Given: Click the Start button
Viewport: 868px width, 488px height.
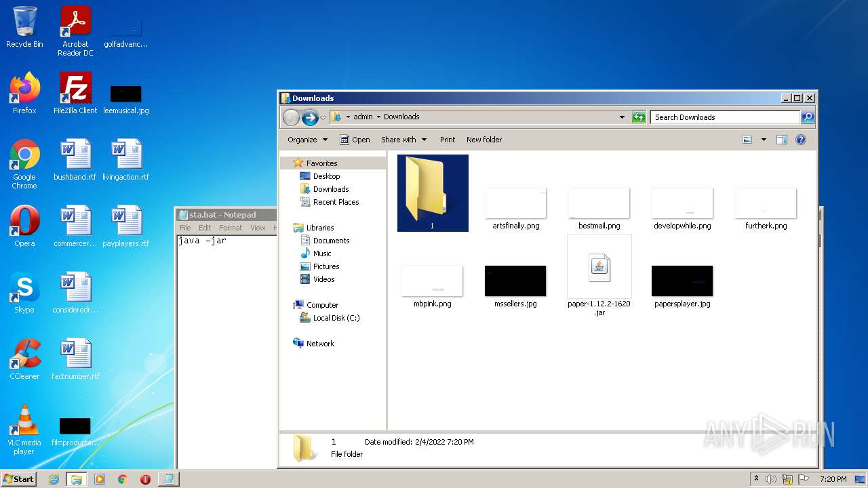Looking at the screenshot, I should (x=19, y=479).
